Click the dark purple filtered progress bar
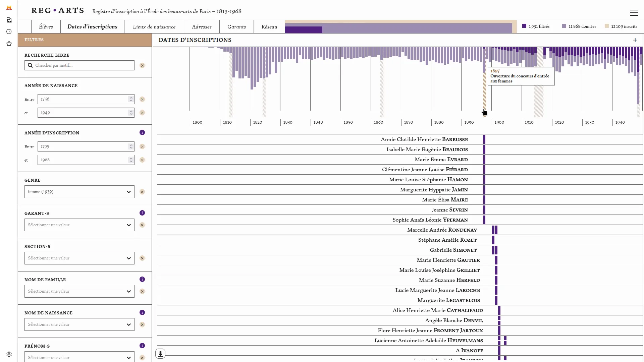644x362 pixels. click(304, 30)
